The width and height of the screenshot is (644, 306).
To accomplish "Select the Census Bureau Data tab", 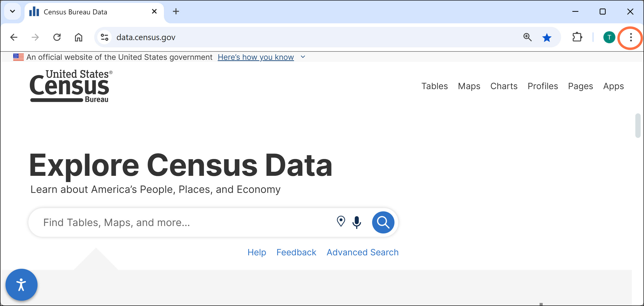I will pyautogui.click(x=94, y=12).
